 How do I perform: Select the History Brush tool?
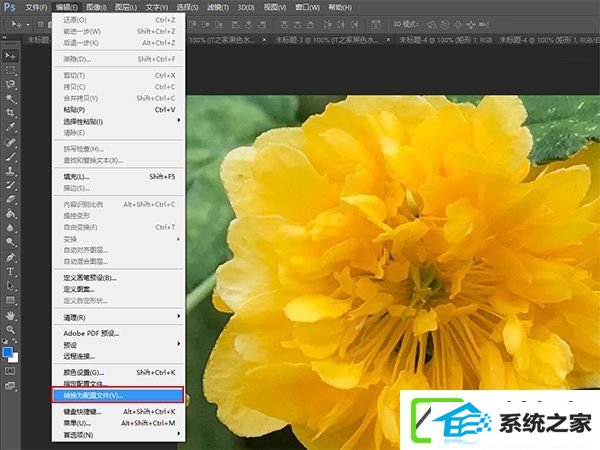pyautogui.click(x=10, y=185)
